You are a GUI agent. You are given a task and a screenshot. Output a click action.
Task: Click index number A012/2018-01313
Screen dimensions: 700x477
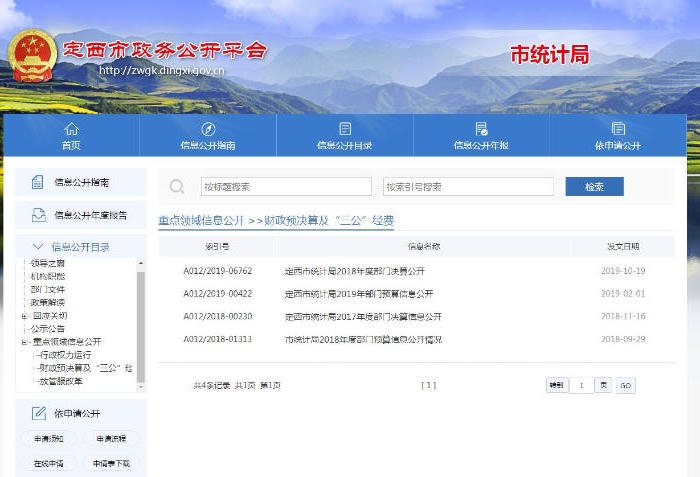tap(218, 339)
